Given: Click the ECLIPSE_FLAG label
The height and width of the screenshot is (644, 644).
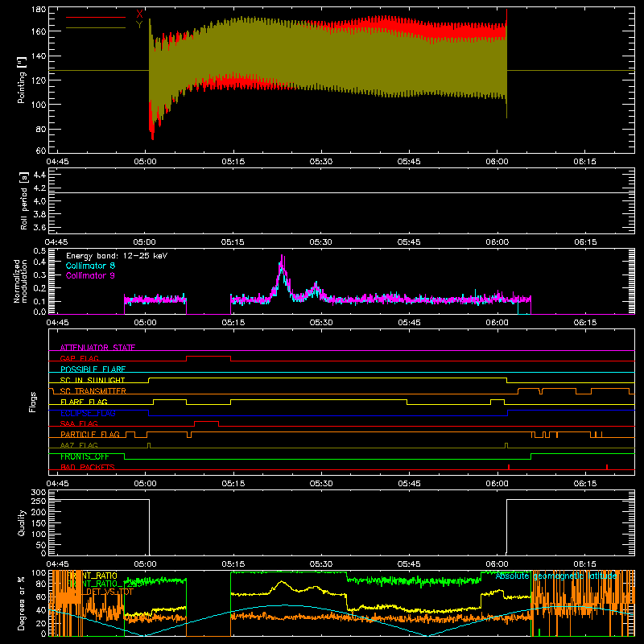Looking at the screenshot, I should (88, 413).
